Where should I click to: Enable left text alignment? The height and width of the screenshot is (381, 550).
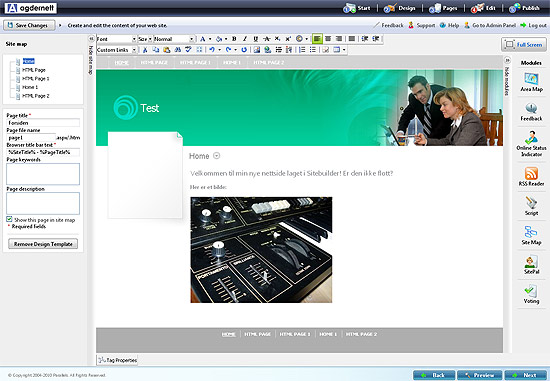[x=317, y=39]
